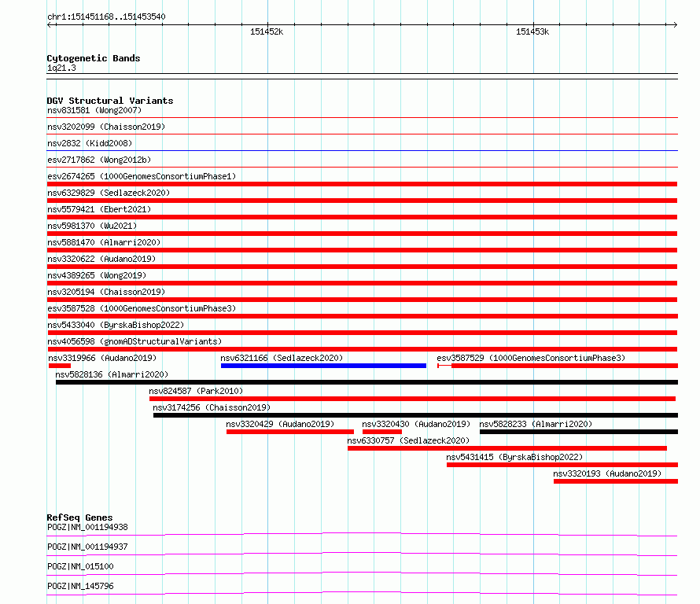Image resolution: width=700 pixels, height=604 pixels.
Task: Click the black nsv5828233 (Almarri2020) bar
Action: click(579, 432)
